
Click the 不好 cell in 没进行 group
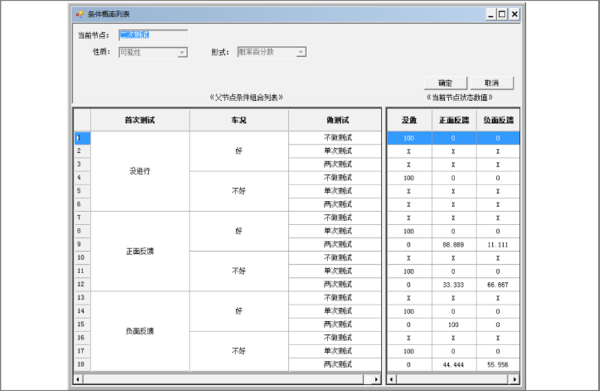click(239, 191)
